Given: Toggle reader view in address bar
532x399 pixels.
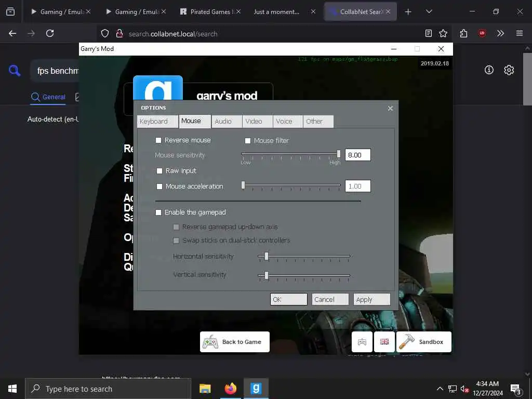Looking at the screenshot, I should (429, 33).
